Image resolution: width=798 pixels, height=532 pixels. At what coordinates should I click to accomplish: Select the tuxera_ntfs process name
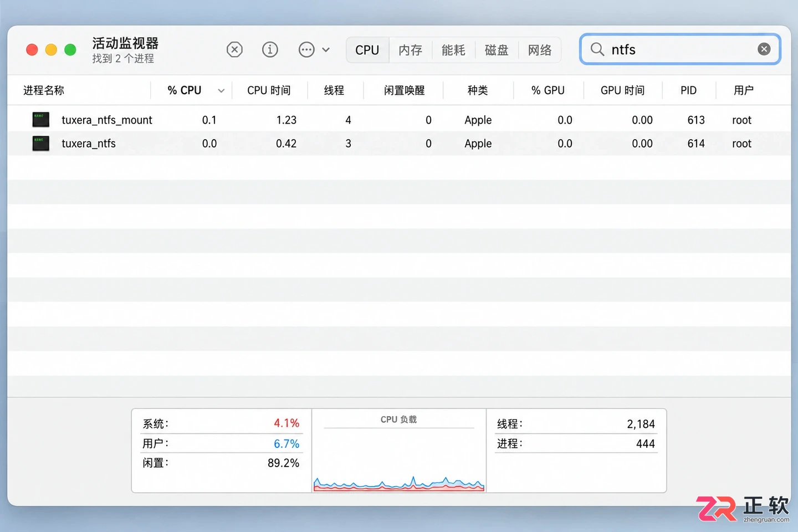pos(89,144)
